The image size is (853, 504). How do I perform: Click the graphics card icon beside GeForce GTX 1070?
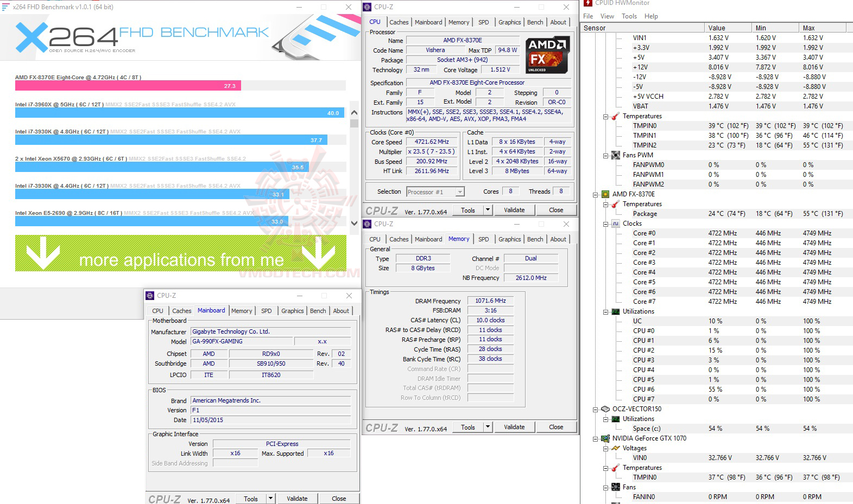pos(605,438)
